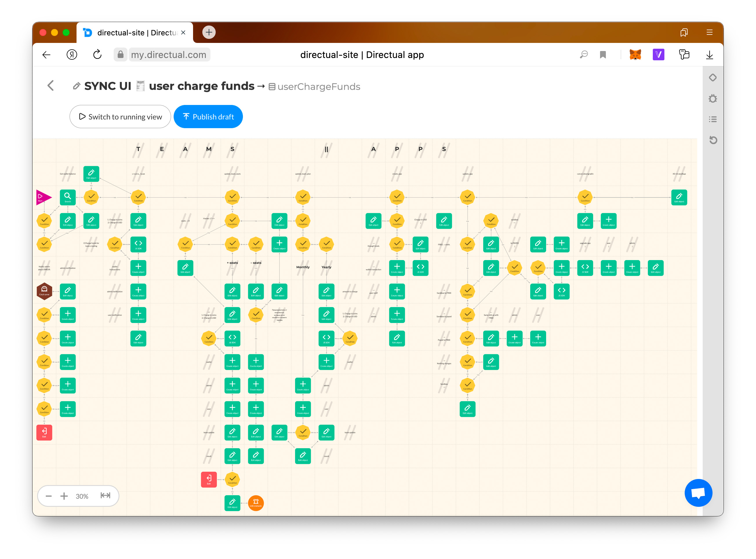Select the green Search step node
This screenshot has height=559, width=756.
(68, 197)
